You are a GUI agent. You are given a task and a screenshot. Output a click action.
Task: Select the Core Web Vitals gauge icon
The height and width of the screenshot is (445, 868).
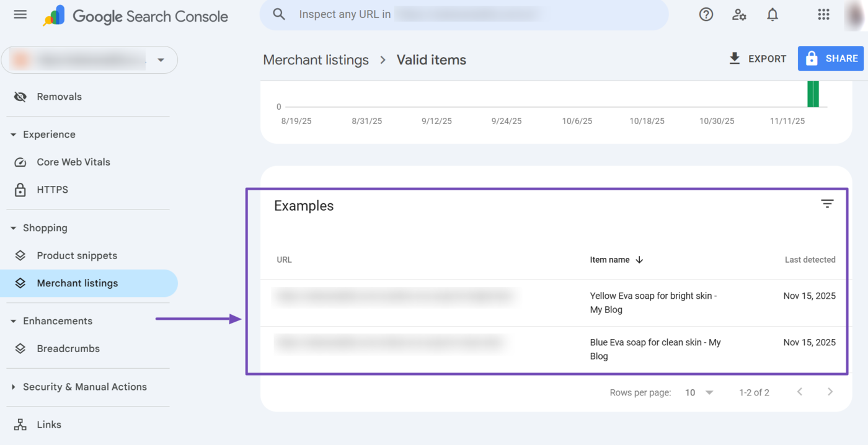(x=20, y=162)
